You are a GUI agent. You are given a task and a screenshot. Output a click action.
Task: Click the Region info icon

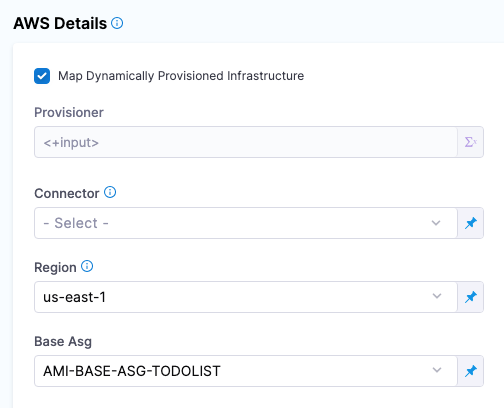click(87, 266)
